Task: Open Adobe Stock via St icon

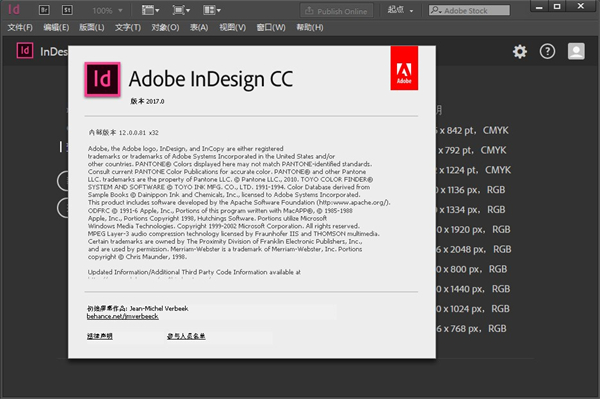Action: [x=67, y=10]
